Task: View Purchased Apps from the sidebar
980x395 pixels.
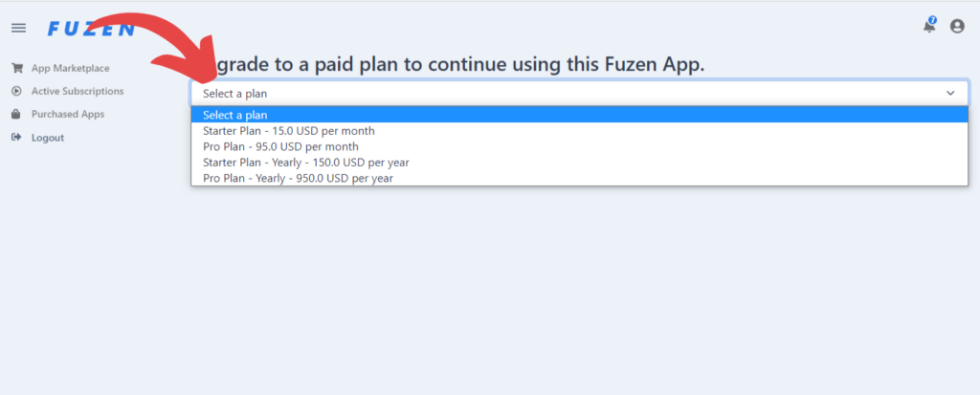Action: pos(68,115)
